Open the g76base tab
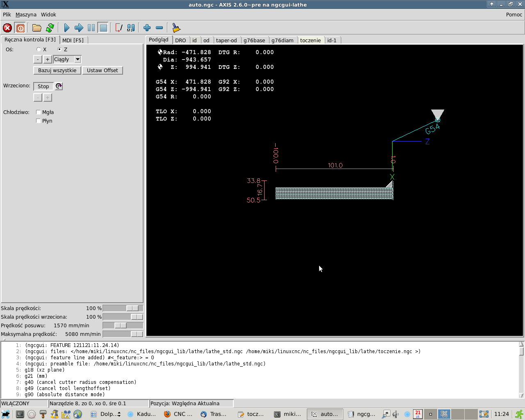Screen dimensions: 525x420 tap(254, 40)
